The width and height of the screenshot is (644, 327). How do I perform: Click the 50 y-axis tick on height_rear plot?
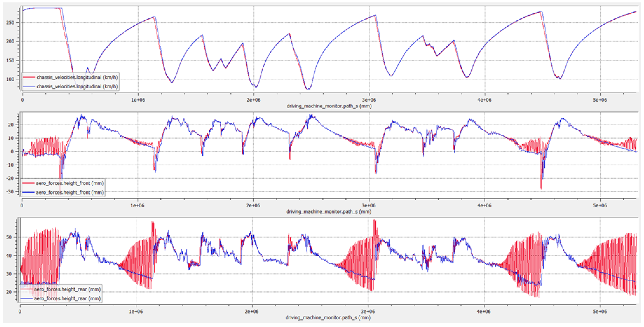(x=9, y=237)
